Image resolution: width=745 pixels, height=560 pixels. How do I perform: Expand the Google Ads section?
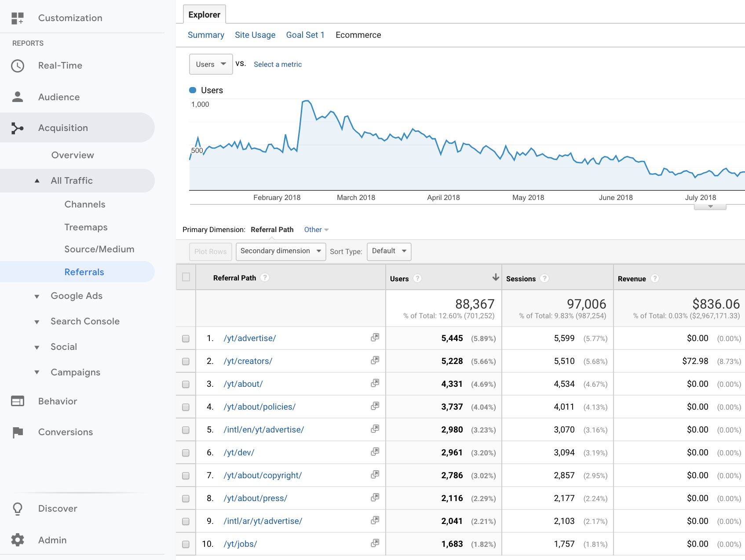(x=37, y=296)
